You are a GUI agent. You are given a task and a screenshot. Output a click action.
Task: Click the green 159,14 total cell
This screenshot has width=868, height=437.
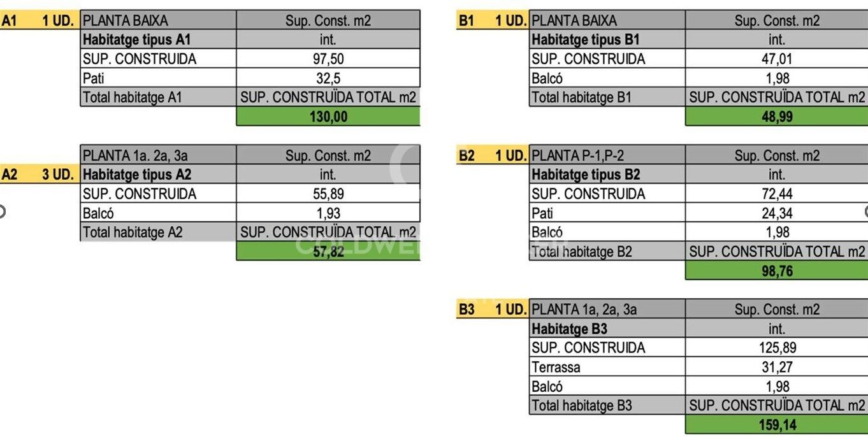click(777, 425)
